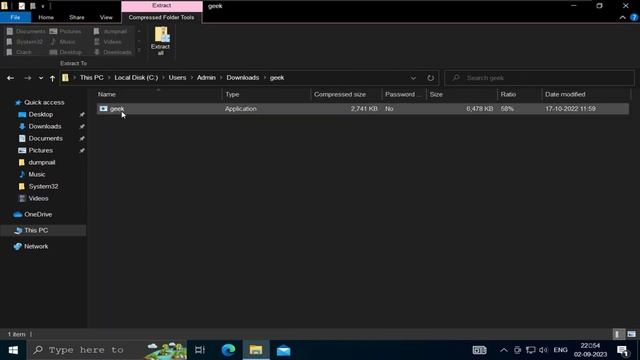Open the dumpnail folder in sidebar
The height and width of the screenshot is (360, 640).
(42, 162)
